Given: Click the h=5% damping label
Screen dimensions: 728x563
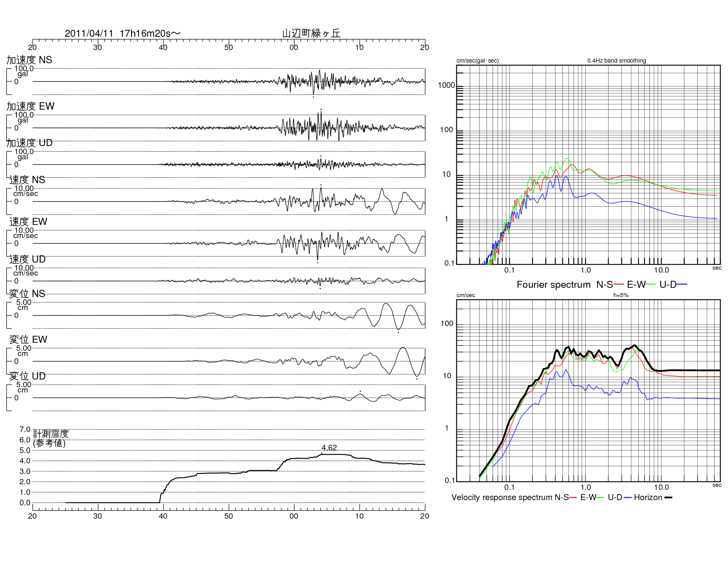Looking at the screenshot, I should [x=621, y=295].
